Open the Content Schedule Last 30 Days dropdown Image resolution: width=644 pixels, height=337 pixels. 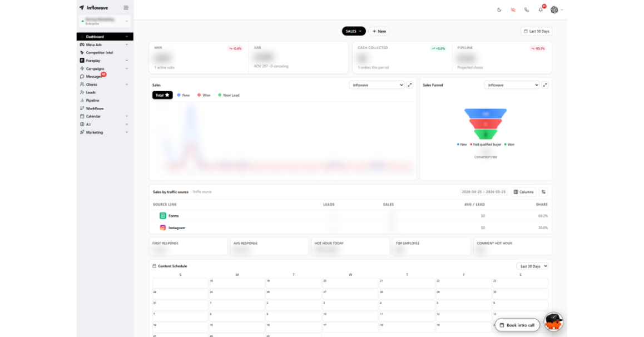[x=532, y=266]
